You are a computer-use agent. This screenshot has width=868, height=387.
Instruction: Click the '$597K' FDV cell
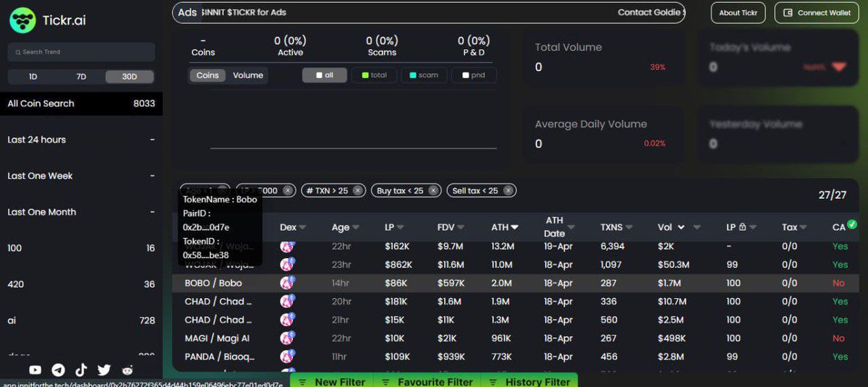[451, 283]
